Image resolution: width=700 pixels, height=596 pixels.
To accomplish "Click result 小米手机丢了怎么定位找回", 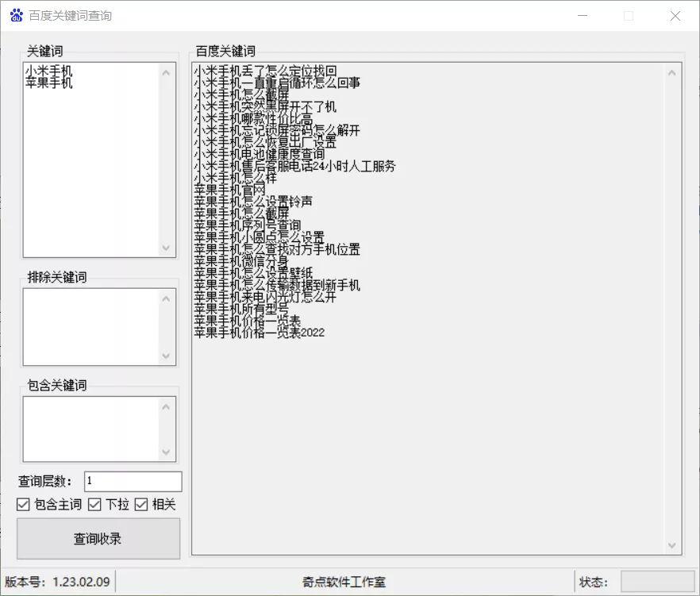I will tap(265, 71).
